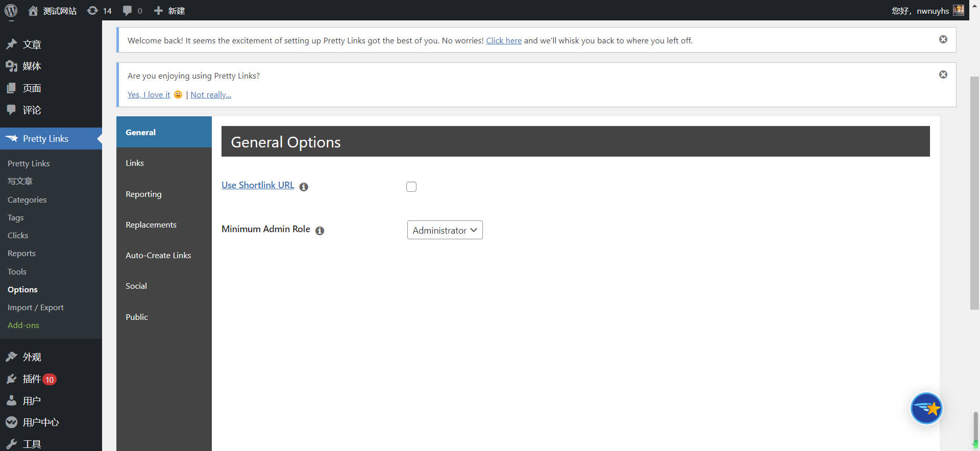Viewport: 980px width, 451px height.
Task: Switch to Social options tab
Action: (164, 286)
